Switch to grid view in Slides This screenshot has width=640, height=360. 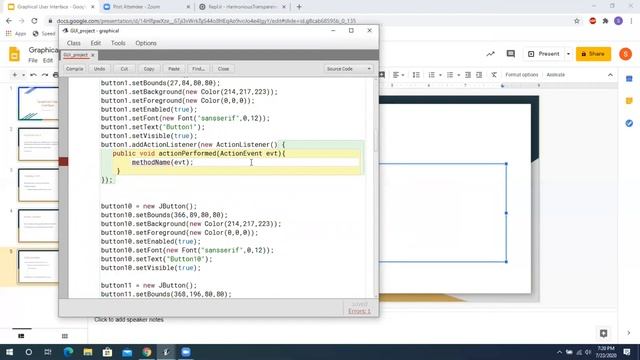65,336
